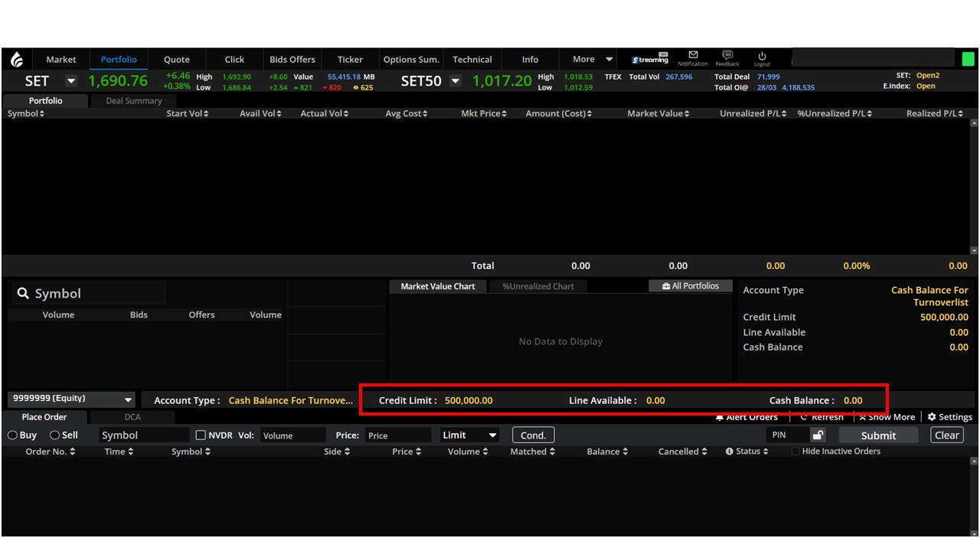Open the Bids Offers tab

[292, 60]
